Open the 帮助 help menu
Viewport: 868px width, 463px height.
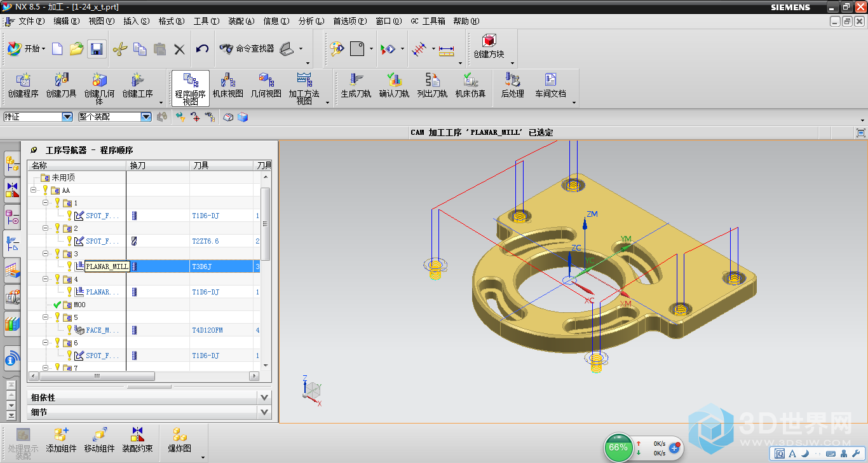tap(466, 21)
